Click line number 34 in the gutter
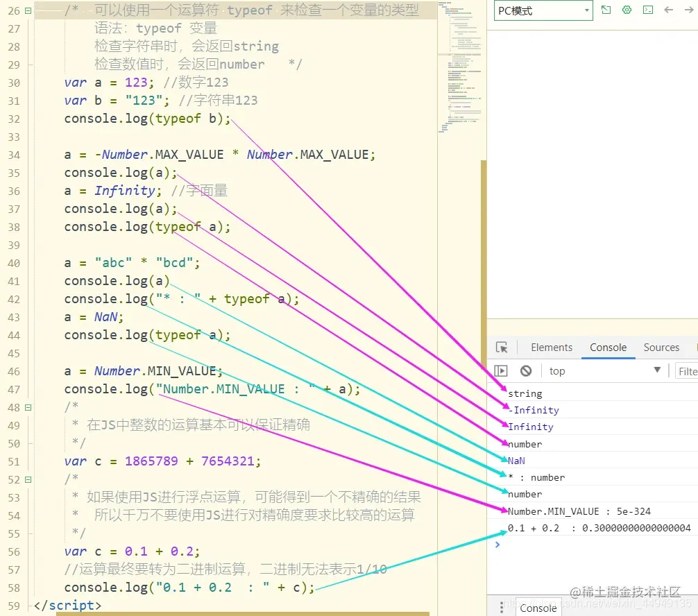Image resolution: width=698 pixels, height=616 pixels. 14,155
